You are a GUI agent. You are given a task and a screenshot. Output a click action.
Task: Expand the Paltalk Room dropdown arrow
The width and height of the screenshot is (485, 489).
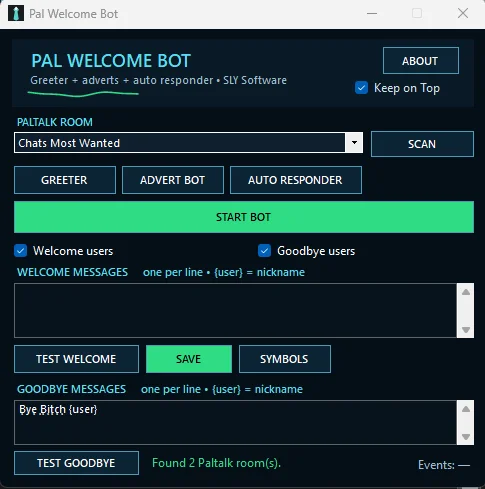[x=354, y=143]
